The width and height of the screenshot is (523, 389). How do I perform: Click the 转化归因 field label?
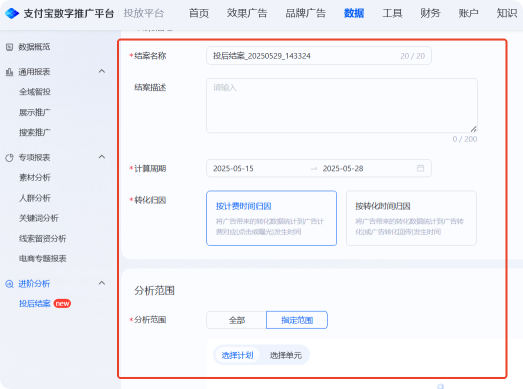150,200
